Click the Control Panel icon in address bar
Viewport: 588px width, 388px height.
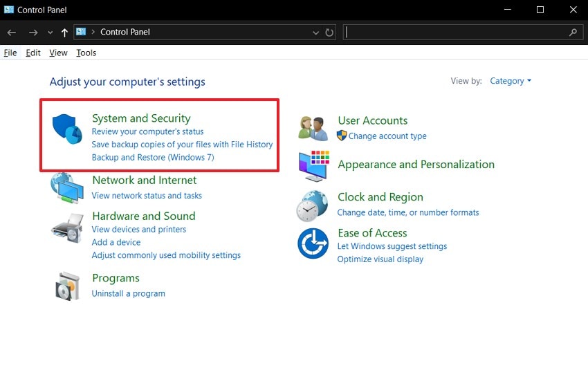tap(81, 32)
